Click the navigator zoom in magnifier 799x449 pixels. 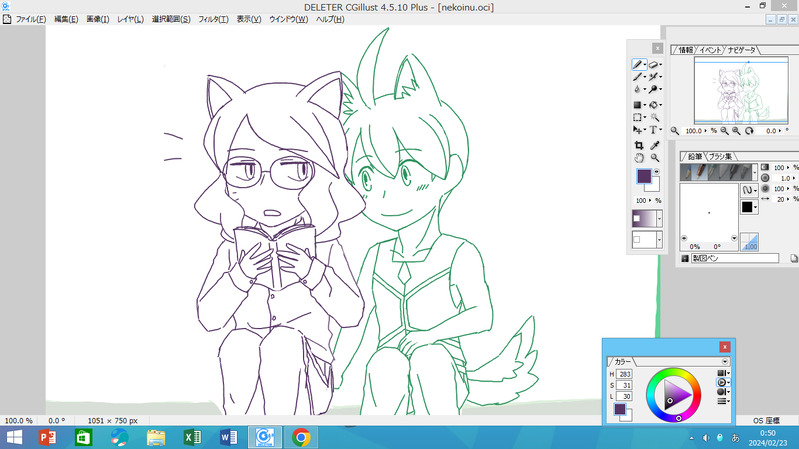coord(736,131)
